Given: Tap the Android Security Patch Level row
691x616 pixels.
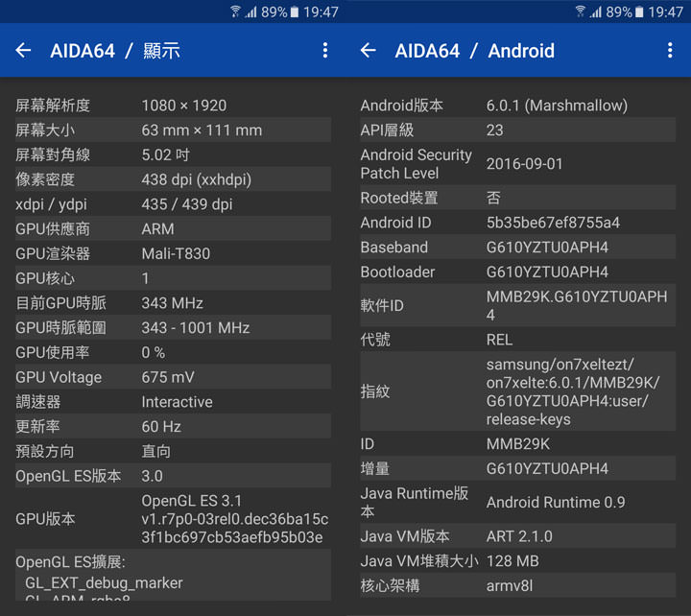Looking at the screenshot, I should point(517,164).
